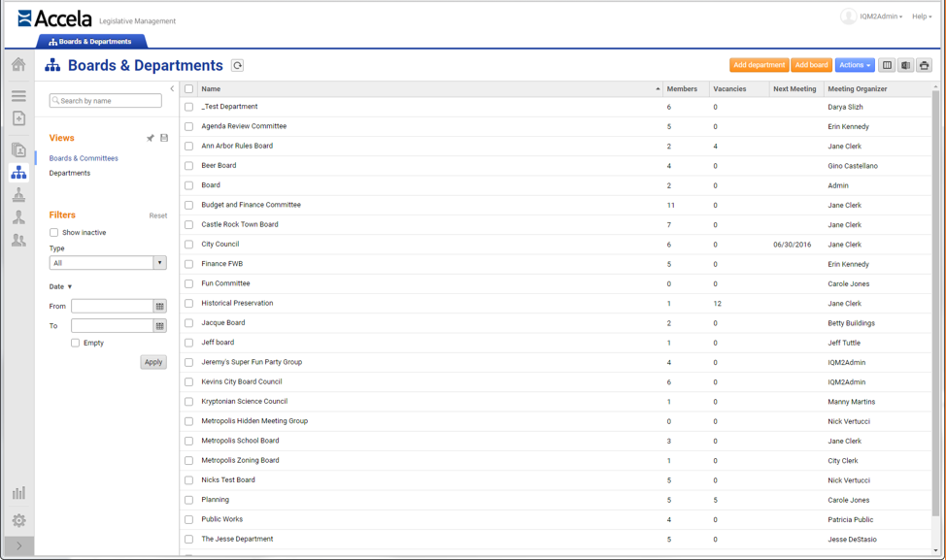Click the user avatar icon
946x560 pixels.
848,16
